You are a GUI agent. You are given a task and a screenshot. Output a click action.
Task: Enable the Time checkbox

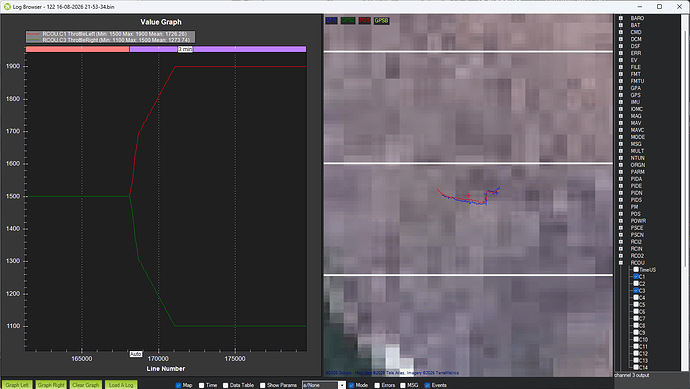pyautogui.click(x=202, y=385)
